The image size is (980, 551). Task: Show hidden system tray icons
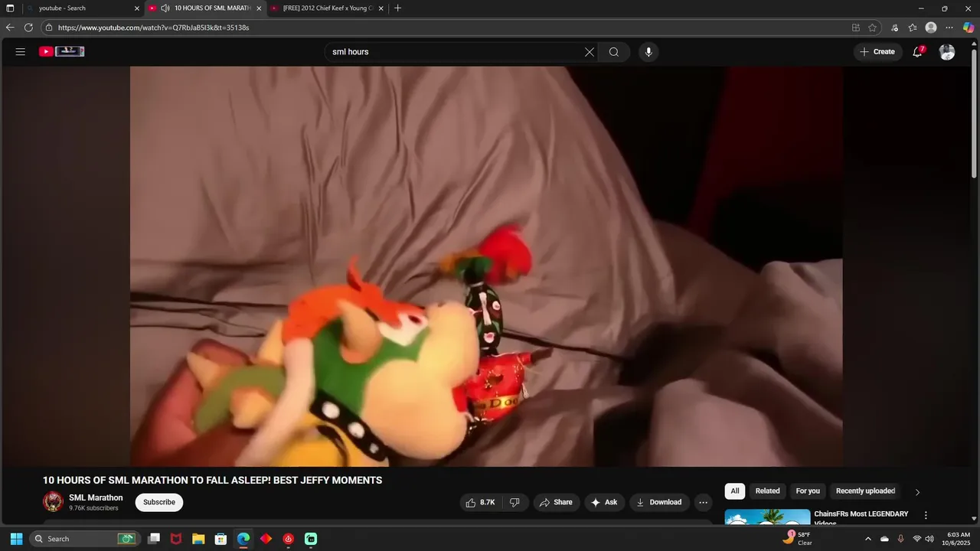tap(867, 539)
